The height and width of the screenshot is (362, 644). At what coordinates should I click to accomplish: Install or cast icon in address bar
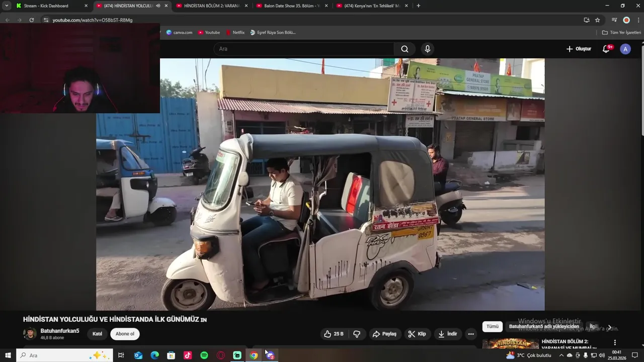[x=587, y=20]
